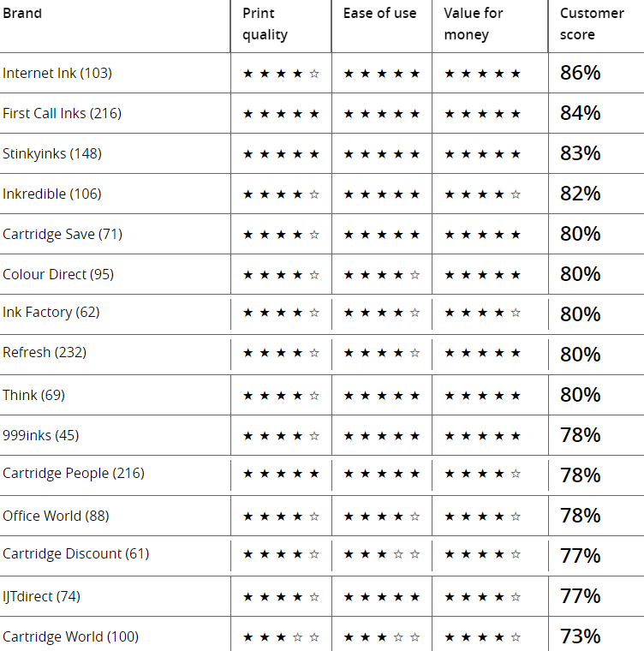
Task: Click the 73% score for Cartridge World
Action: point(580,636)
